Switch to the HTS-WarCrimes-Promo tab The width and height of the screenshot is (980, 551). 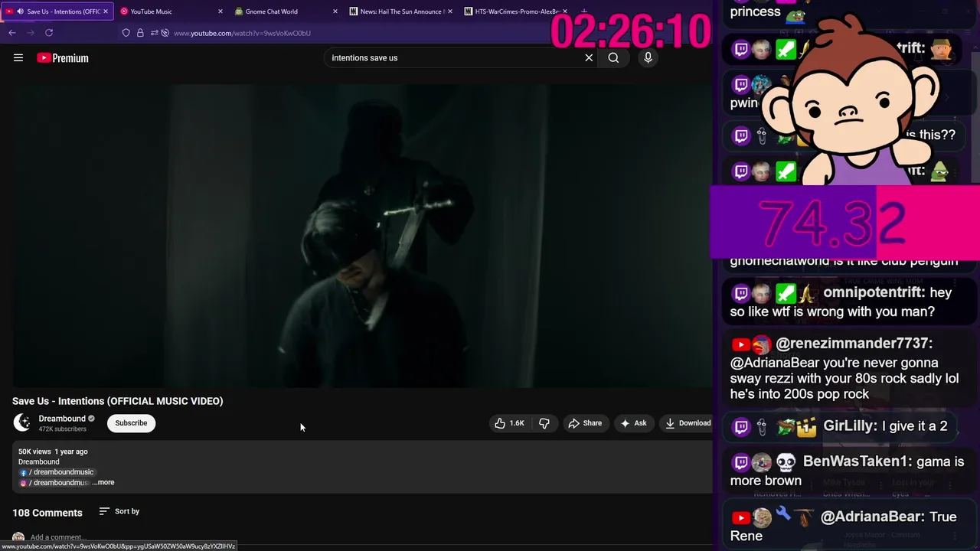(516, 11)
